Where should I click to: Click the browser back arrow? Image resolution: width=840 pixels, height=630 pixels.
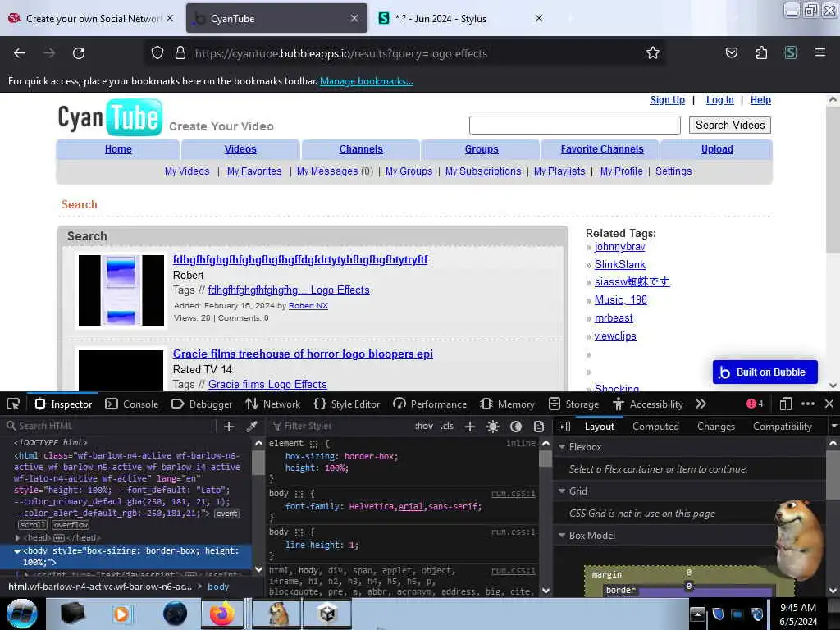click(20, 53)
